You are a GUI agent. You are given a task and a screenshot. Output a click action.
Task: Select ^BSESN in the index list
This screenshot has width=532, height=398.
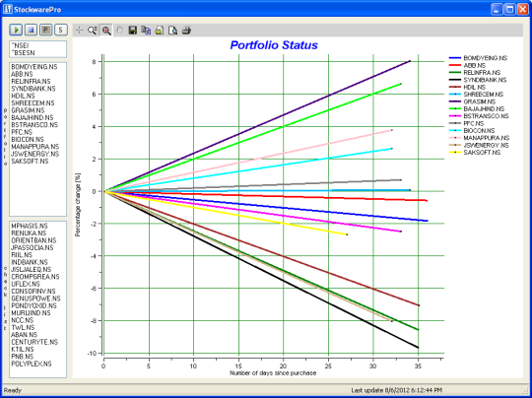click(23, 52)
